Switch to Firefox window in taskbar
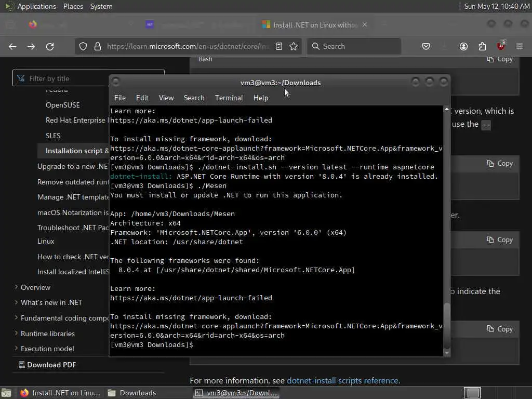This screenshot has height=399, width=532. coord(60,393)
